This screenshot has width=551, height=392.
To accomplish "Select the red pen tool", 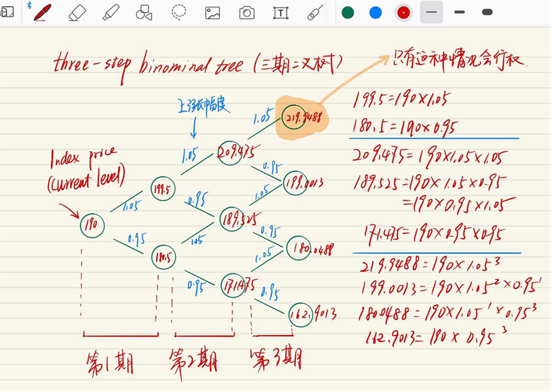I will 42,12.
